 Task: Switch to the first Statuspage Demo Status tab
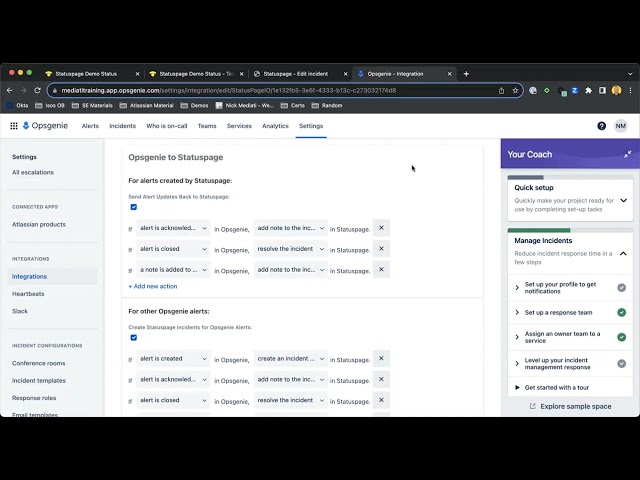point(86,74)
